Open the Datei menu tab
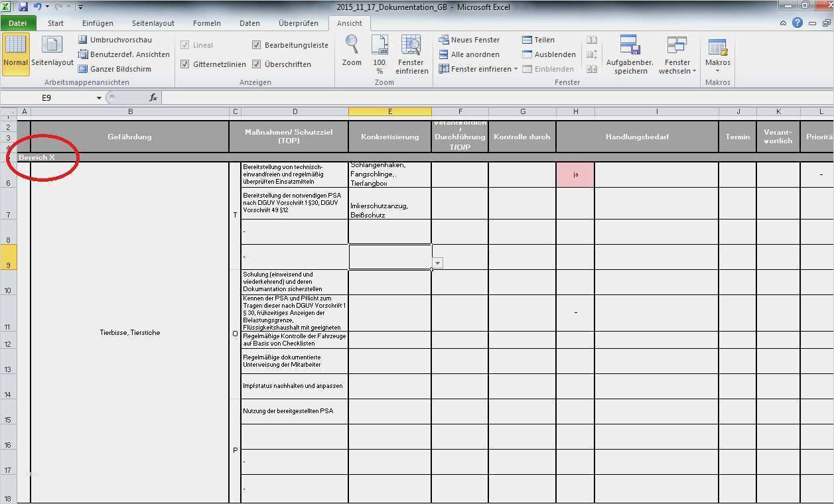The image size is (834, 504). pyautogui.click(x=18, y=23)
